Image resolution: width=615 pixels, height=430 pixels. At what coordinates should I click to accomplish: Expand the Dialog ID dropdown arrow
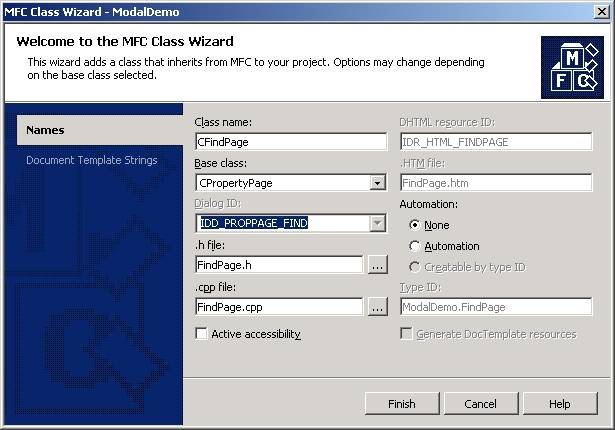[377, 223]
